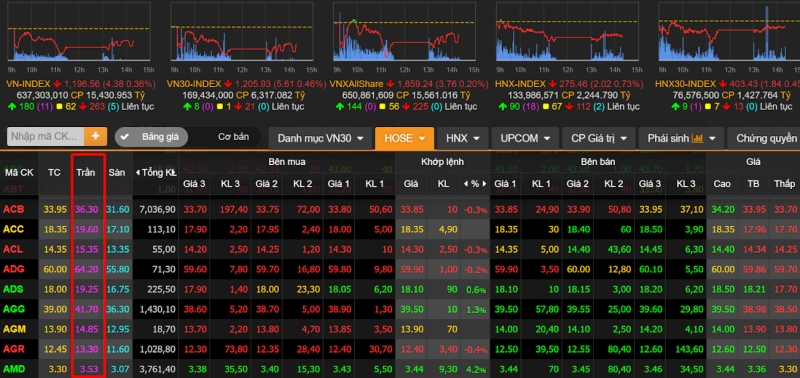Open the VN-INDEX chart thumbnail
Viewport: 800px width, 378px height.
click(79, 32)
